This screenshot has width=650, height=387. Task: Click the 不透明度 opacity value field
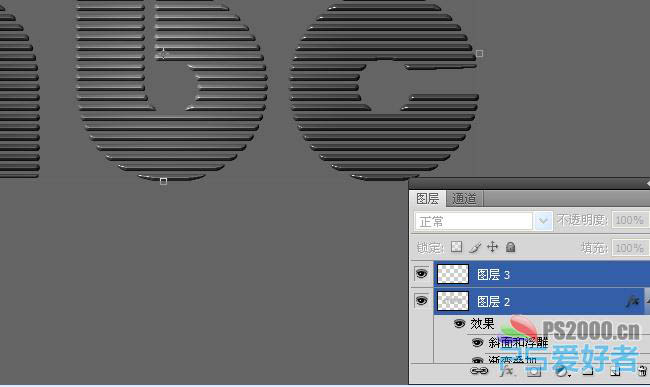click(630, 220)
